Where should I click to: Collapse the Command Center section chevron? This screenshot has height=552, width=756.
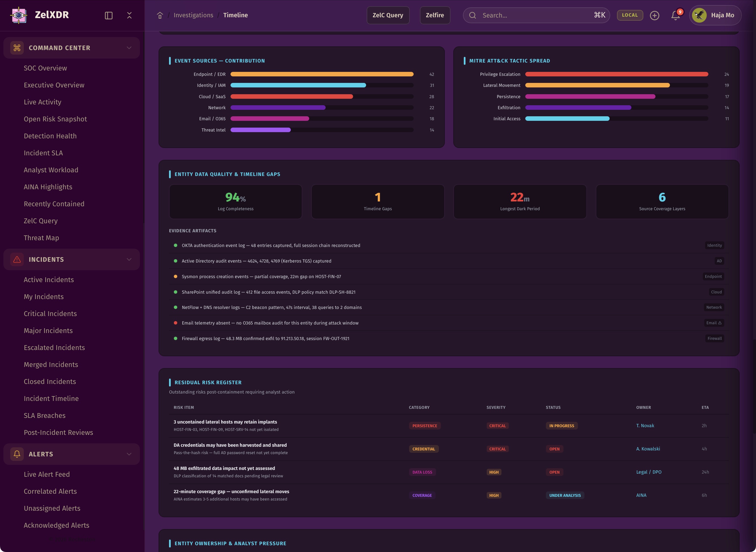coord(129,48)
